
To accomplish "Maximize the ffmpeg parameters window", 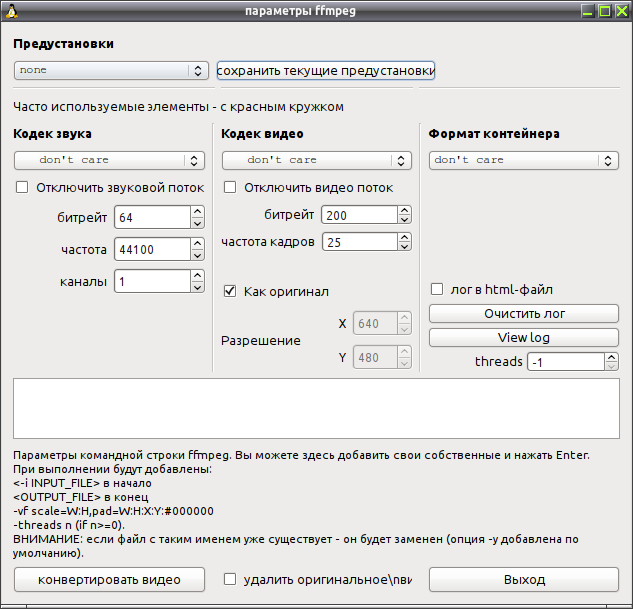I will point(605,11).
